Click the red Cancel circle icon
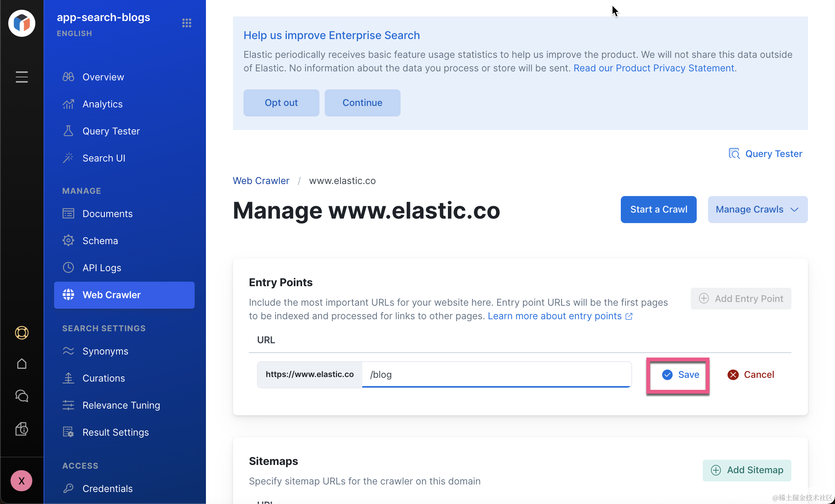This screenshot has height=504, width=835. tap(733, 375)
